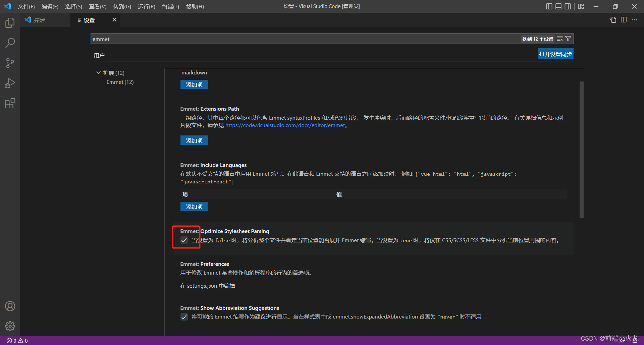Open the 查看(V) menu

coord(98,6)
